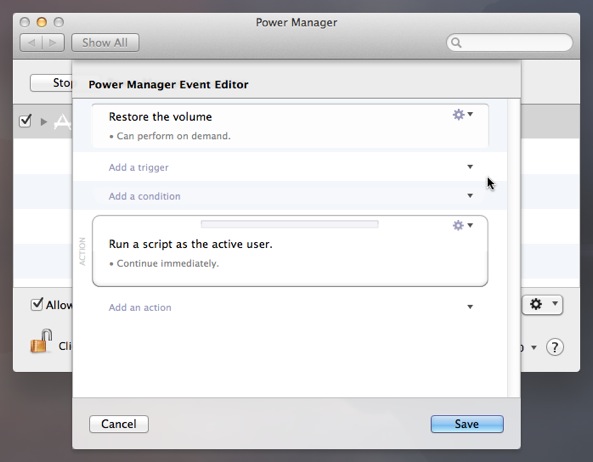Screen dimensions: 593x462
Task: Click the editor's vertical scrollbar track
Action: 514,248
